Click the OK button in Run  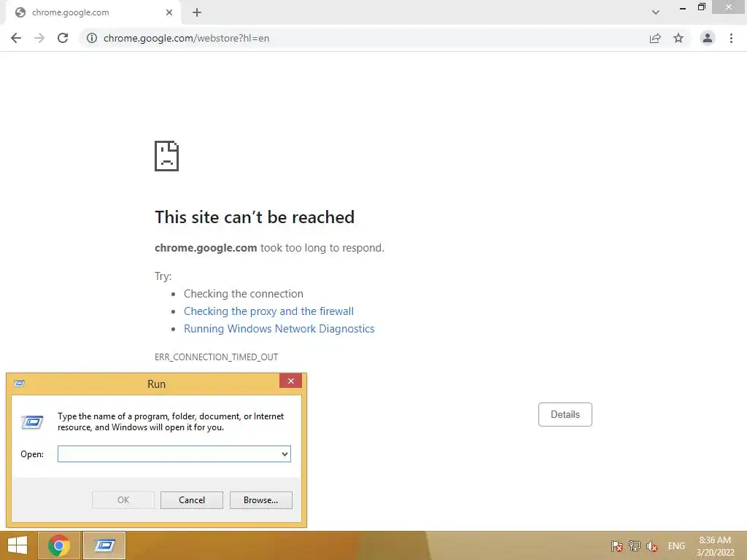[x=123, y=500]
